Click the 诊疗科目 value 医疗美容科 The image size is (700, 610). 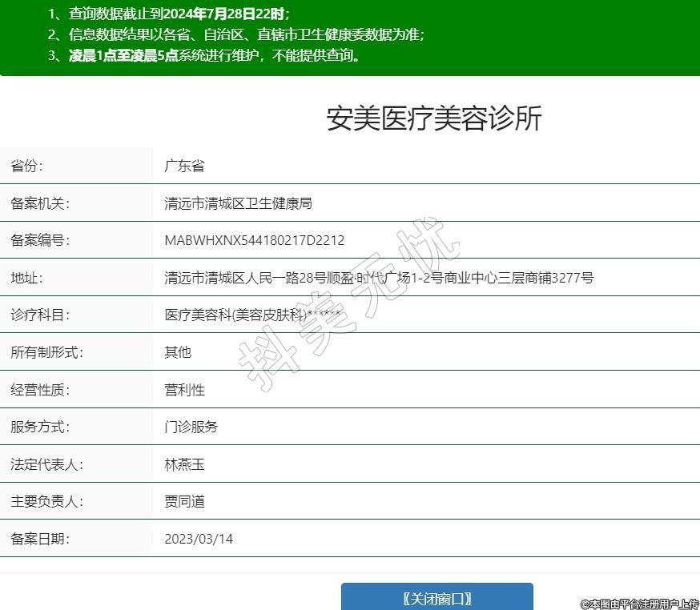[198, 315]
